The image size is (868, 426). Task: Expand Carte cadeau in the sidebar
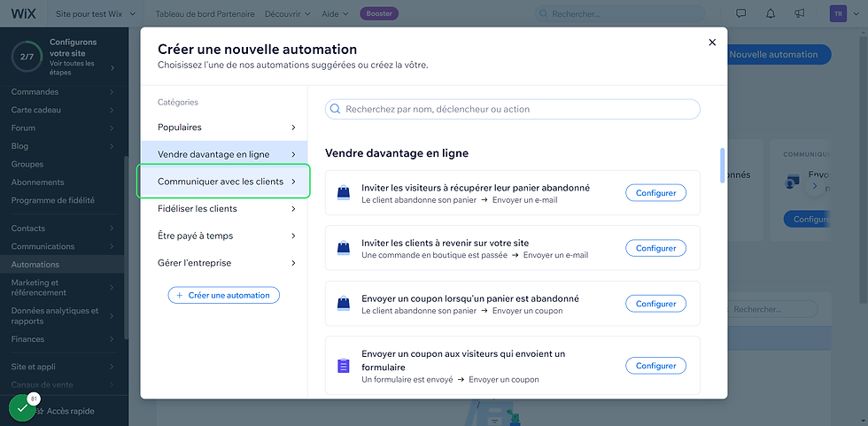[x=63, y=110]
